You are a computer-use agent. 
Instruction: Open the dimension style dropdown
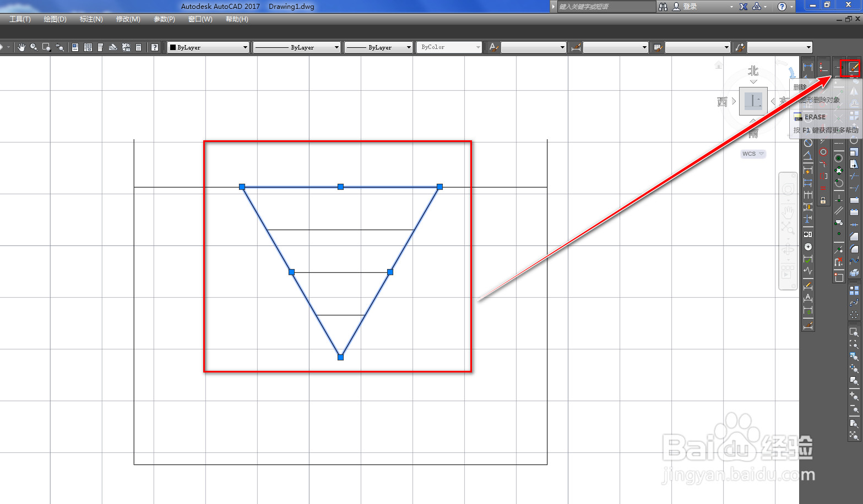[x=616, y=47]
